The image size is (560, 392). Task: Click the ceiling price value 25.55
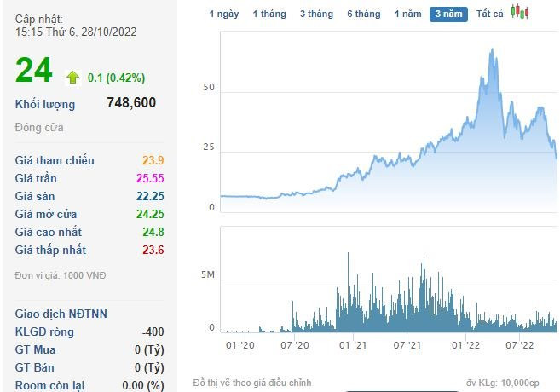[149, 178]
